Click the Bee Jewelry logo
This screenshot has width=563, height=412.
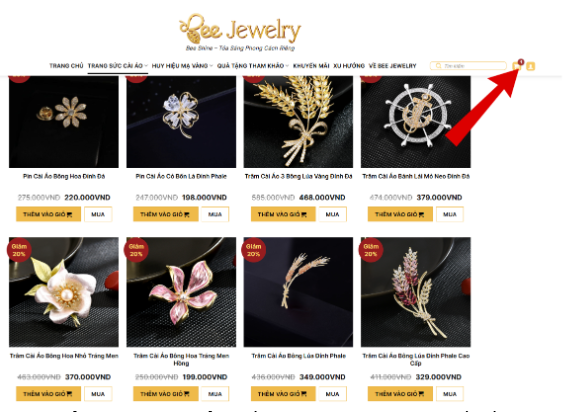coord(240,32)
